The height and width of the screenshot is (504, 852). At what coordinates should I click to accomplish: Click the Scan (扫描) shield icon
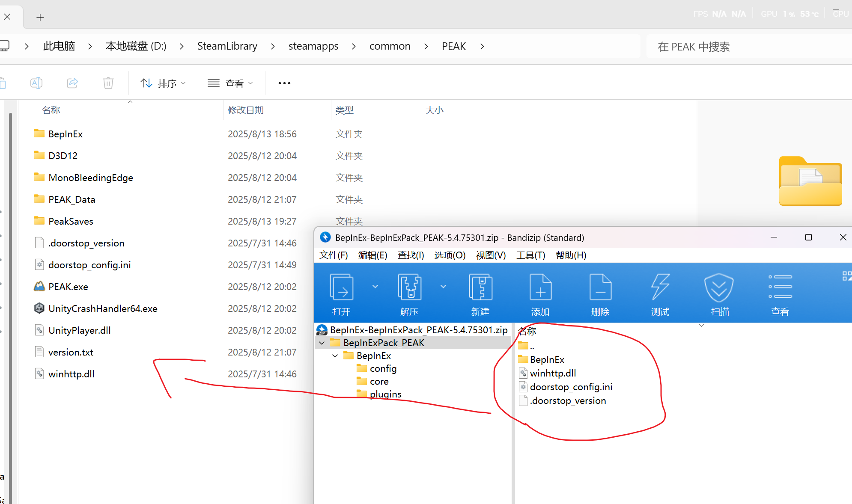click(x=719, y=287)
